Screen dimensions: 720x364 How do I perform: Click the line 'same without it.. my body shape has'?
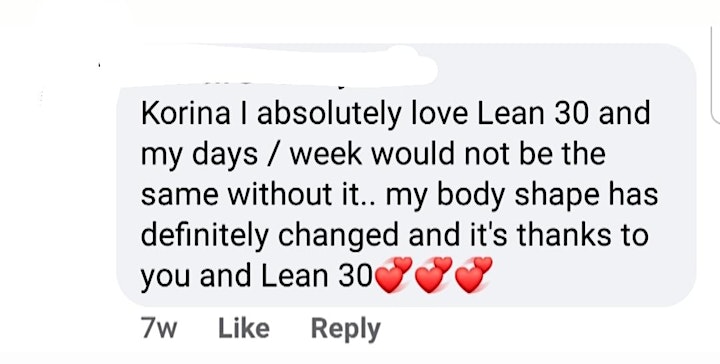(x=399, y=195)
